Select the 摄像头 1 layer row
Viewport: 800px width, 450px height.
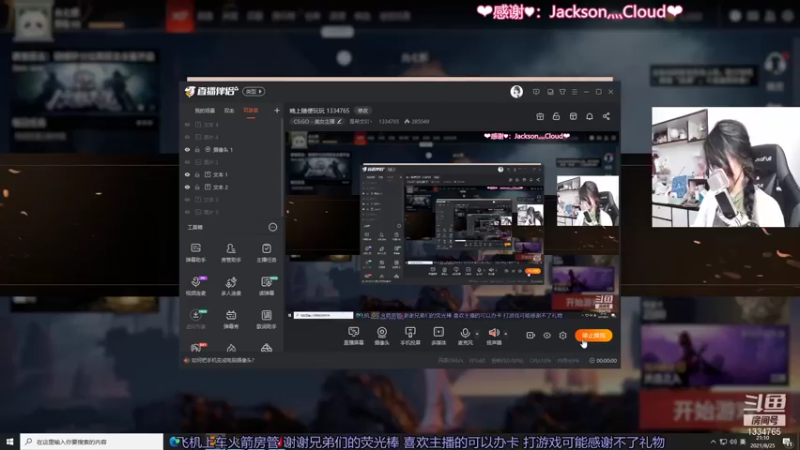coord(232,149)
